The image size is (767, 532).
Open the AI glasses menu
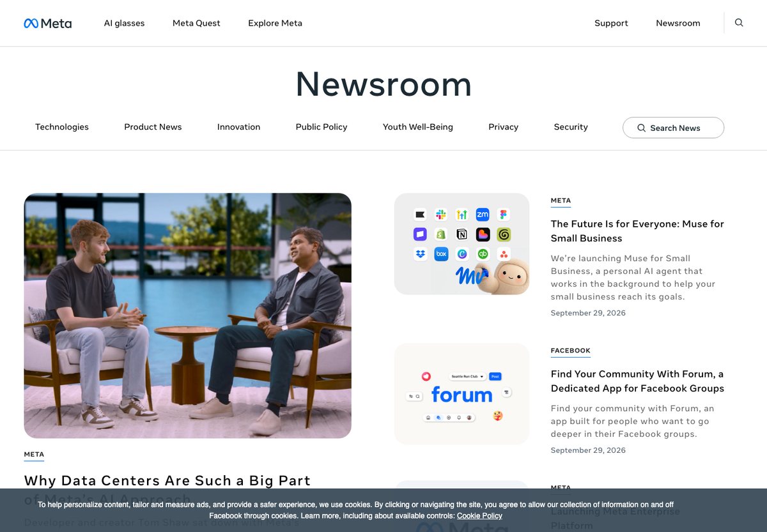click(124, 23)
